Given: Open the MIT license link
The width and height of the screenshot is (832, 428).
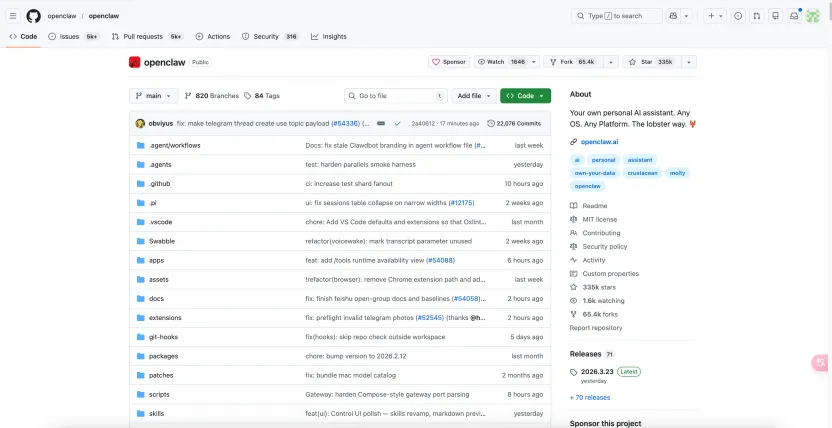Looking at the screenshot, I should (x=593, y=219).
